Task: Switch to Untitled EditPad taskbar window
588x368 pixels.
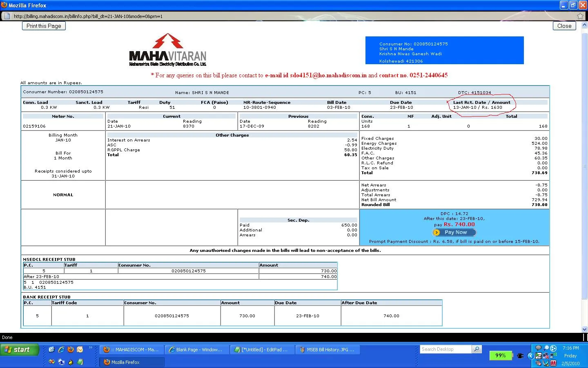Action: click(262, 350)
